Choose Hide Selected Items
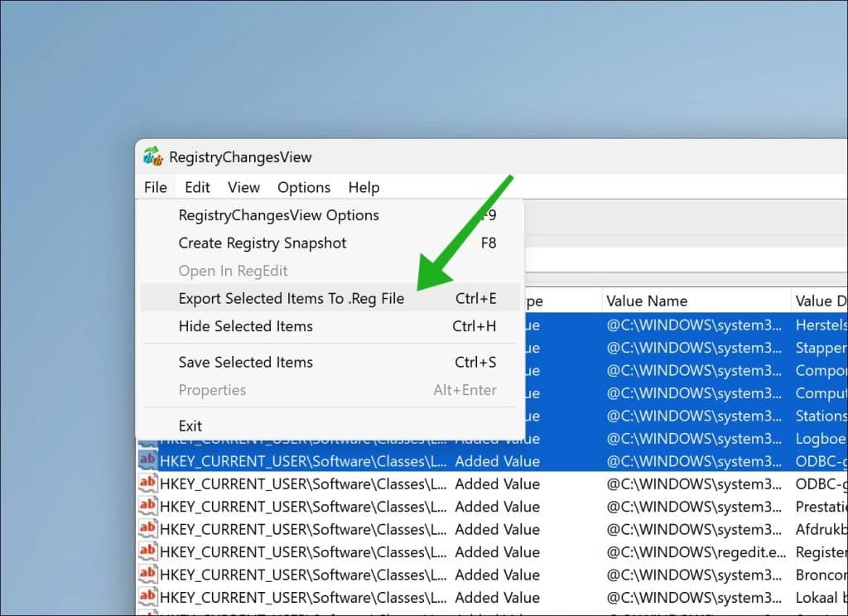The width and height of the screenshot is (848, 616). click(330, 326)
